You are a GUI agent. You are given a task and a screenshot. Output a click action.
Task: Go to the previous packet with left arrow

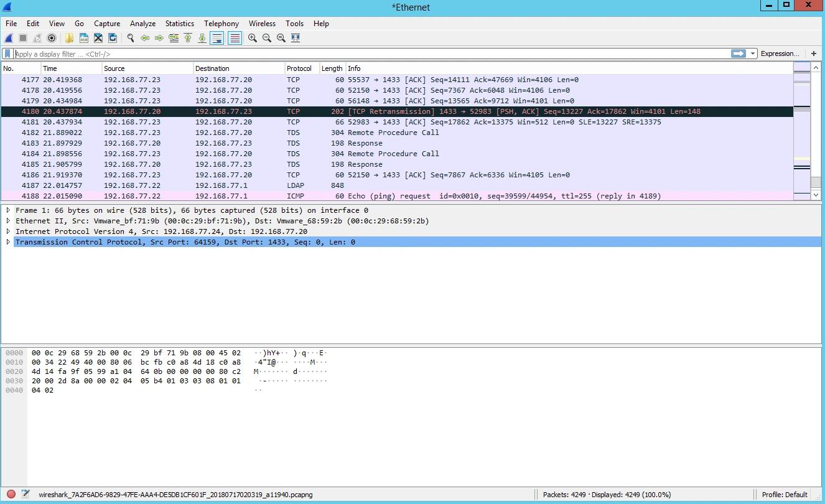tap(145, 38)
